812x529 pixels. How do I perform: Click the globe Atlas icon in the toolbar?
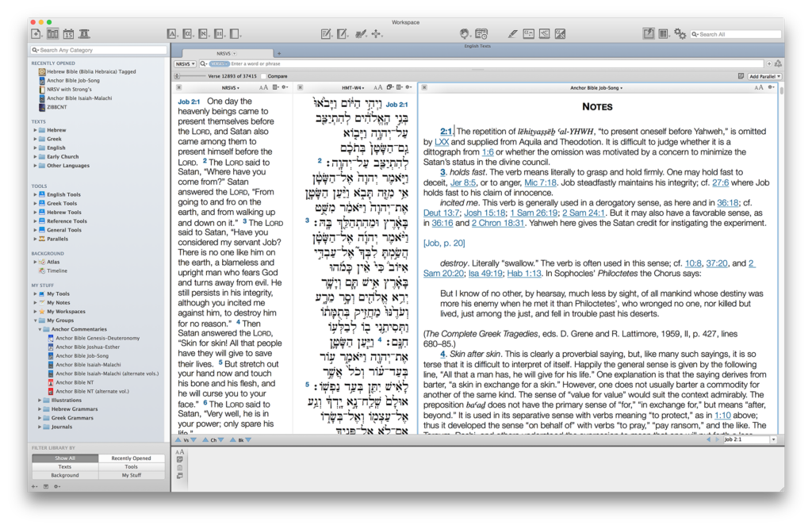[466, 34]
